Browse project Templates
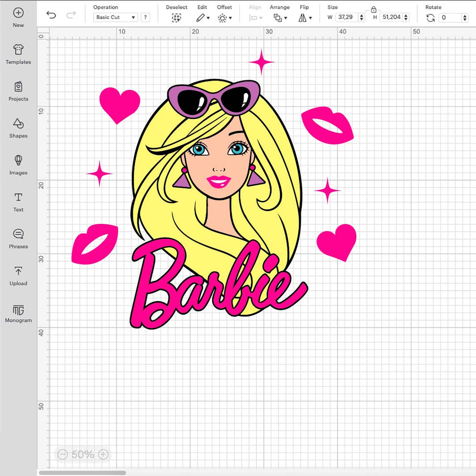This screenshot has width=476, height=476. (18, 53)
